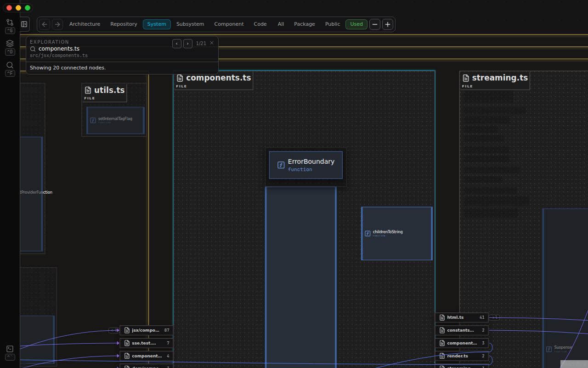Click the Suspense function icon
The image size is (588, 368).
(549, 349)
